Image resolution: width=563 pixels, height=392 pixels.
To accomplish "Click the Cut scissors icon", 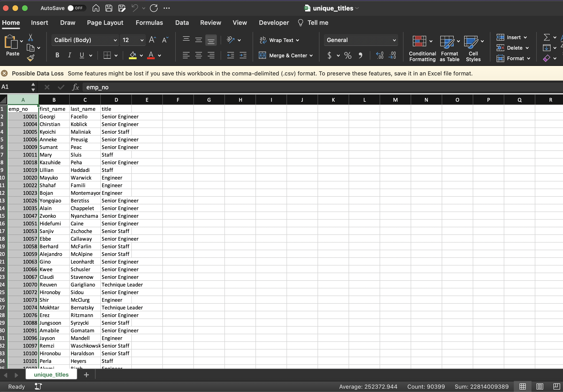I will point(30,37).
